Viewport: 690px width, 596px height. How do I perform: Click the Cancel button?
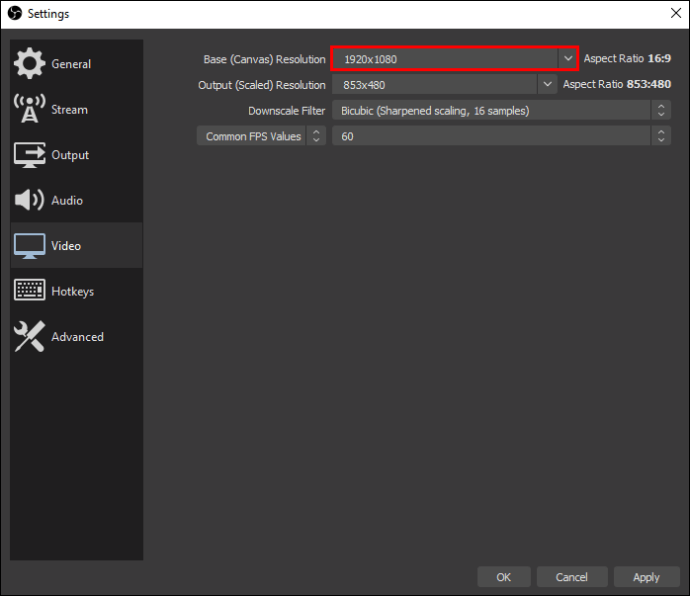pos(572,577)
